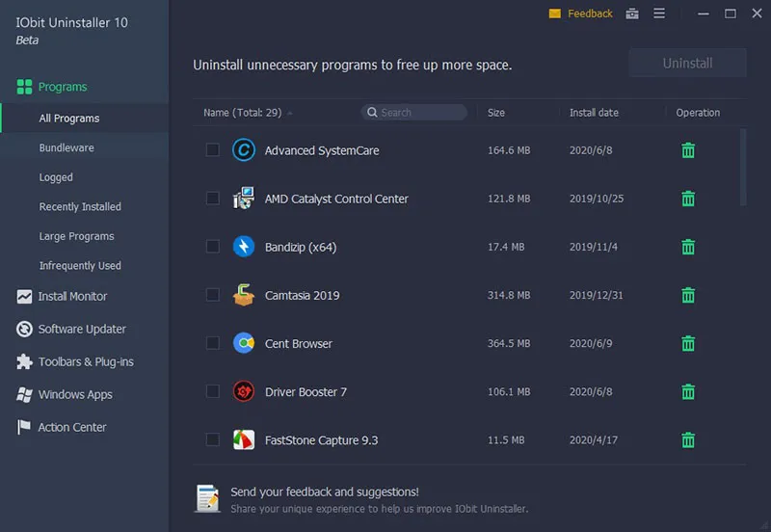Click the Cent Browser app icon
The width and height of the screenshot is (771, 532).
click(x=244, y=343)
